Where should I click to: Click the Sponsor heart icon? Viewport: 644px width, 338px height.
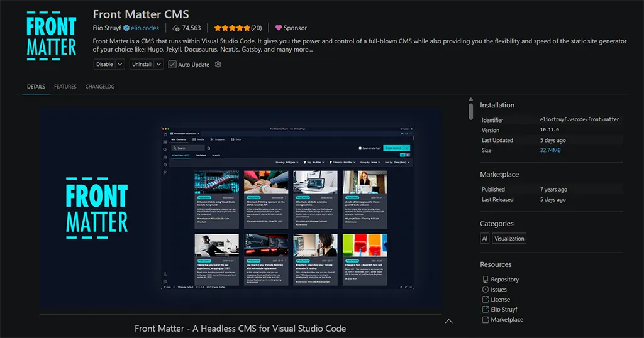click(x=279, y=28)
